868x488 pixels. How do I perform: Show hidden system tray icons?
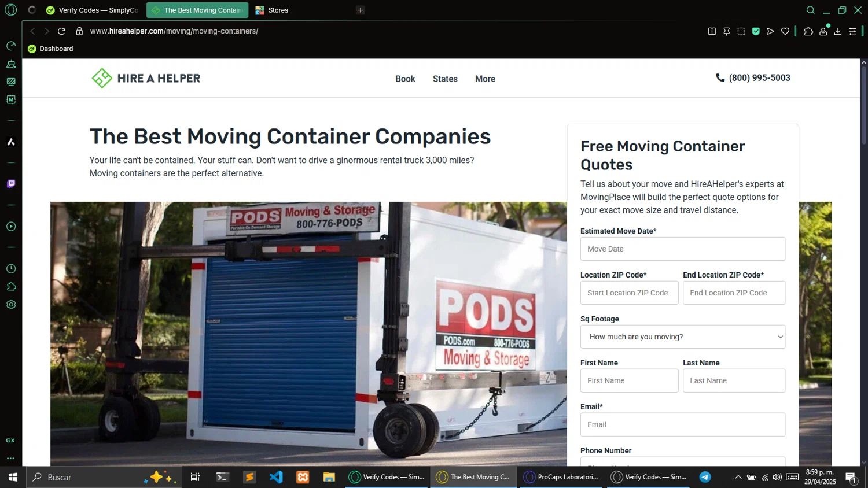pos(738,477)
